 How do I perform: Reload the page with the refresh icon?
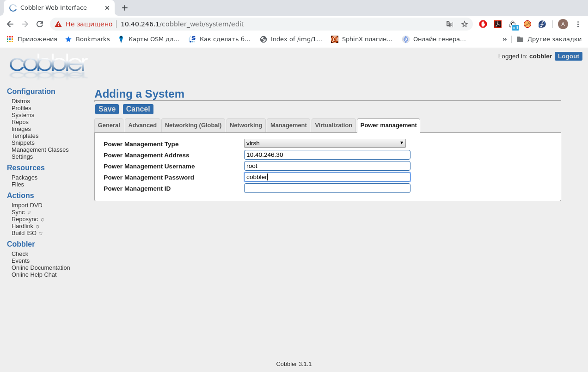click(x=40, y=24)
